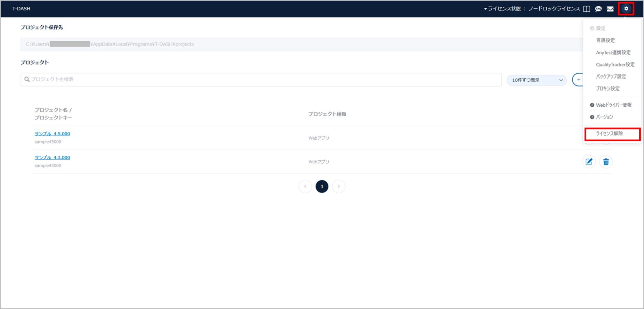This screenshot has width=644, height=309.
Task: Select AnyTest連携設定 menu item
Action: coord(613,52)
